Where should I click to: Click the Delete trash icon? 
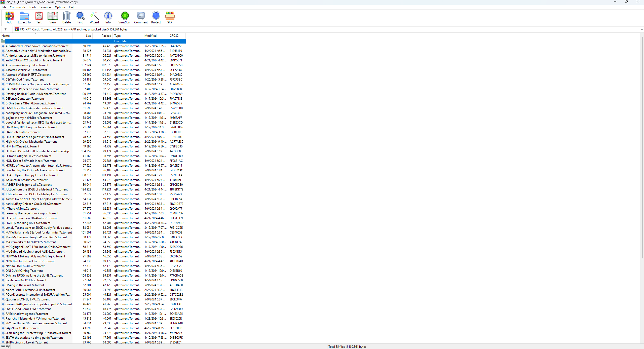(66, 18)
